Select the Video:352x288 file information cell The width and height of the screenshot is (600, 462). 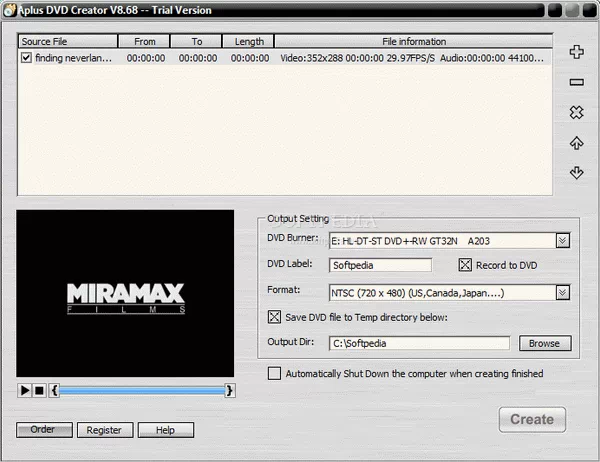click(412, 58)
